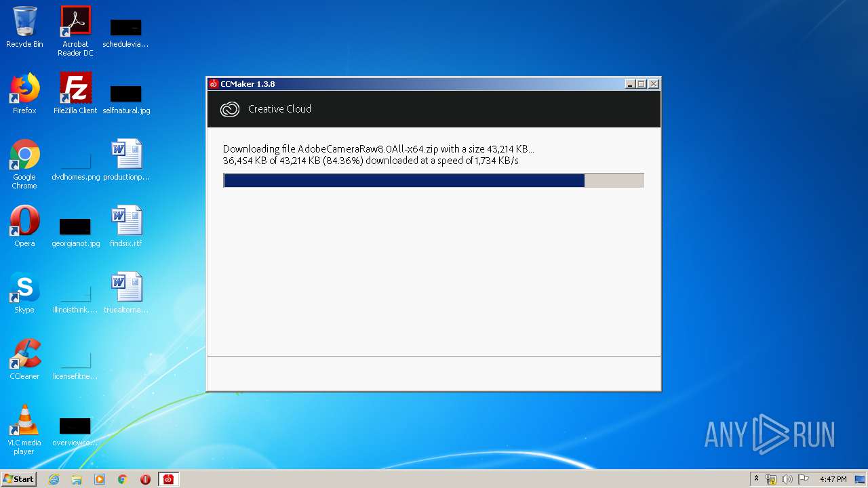Viewport: 868px width, 488px height.
Task: Launch FileZilla Client shortcut
Action: coord(75,94)
